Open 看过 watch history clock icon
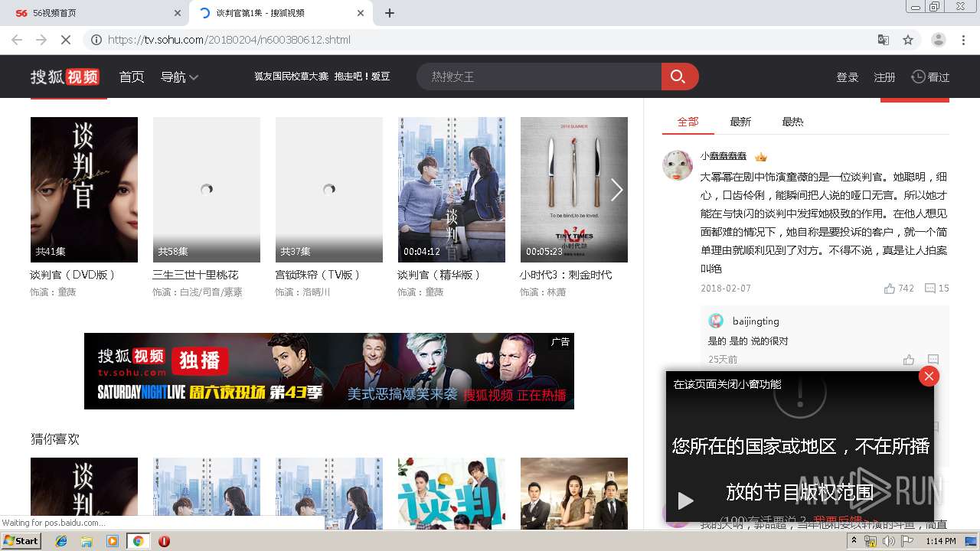This screenshot has width=980, height=551. point(918,77)
